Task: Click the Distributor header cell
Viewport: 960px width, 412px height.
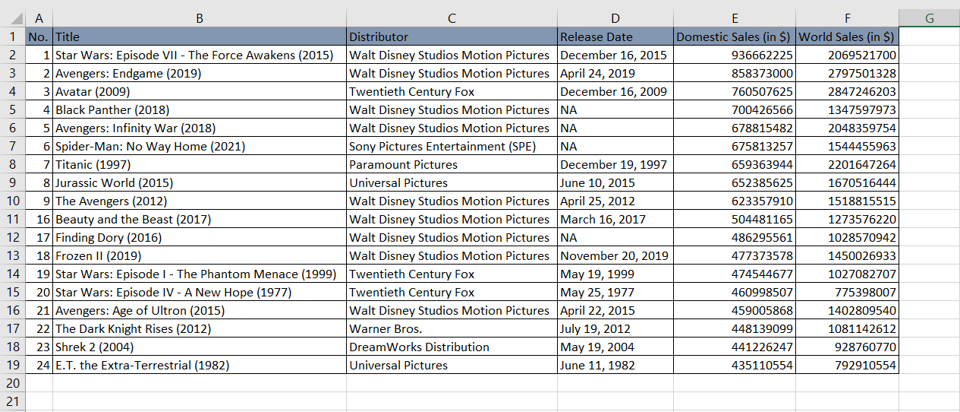Action: point(452,37)
